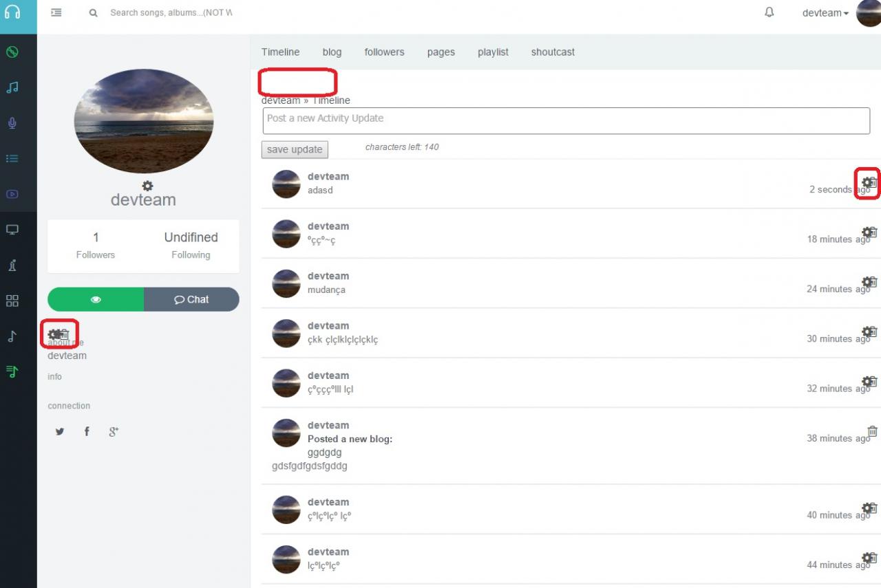Delete the Posted a new blog entry
The height and width of the screenshot is (588, 881).
coord(873,431)
